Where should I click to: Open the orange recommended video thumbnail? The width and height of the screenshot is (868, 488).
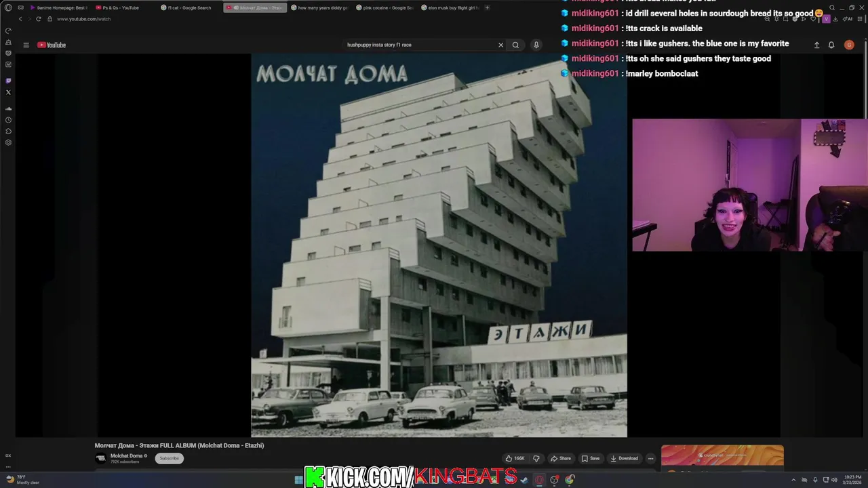click(722, 455)
